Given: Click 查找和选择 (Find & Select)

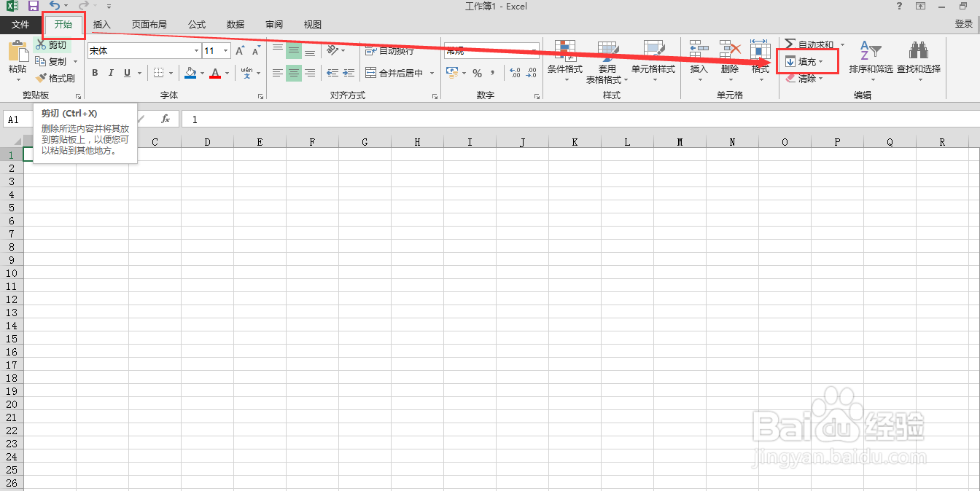Looking at the screenshot, I should [918, 61].
